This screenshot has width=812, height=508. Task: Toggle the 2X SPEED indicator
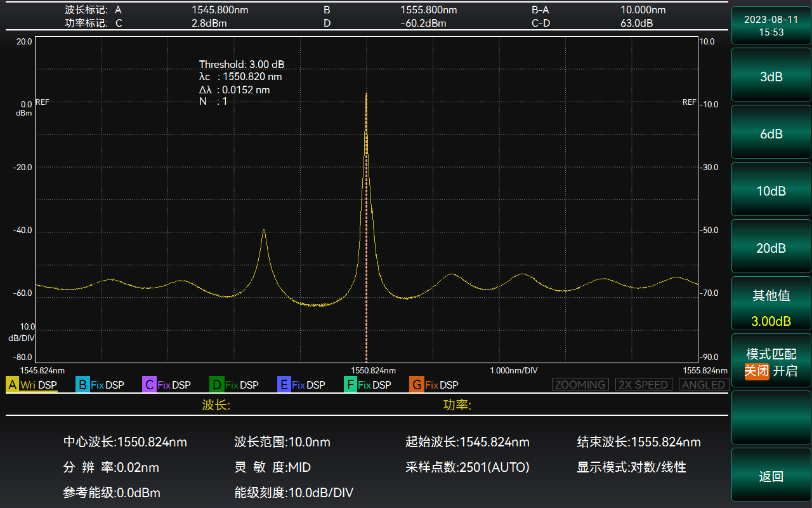coord(643,385)
